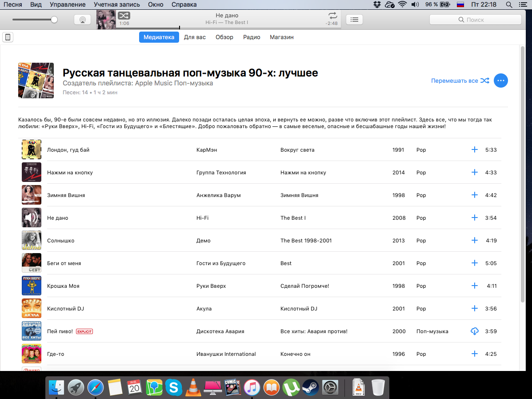
Task: Open the volume menu bar icon
Action: [x=415, y=4]
